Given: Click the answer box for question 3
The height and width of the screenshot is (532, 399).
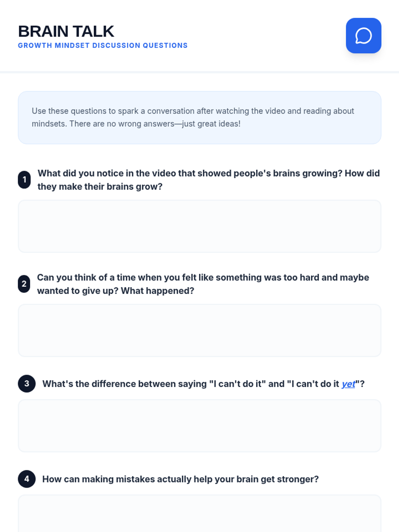Looking at the screenshot, I should coord(199,426).
